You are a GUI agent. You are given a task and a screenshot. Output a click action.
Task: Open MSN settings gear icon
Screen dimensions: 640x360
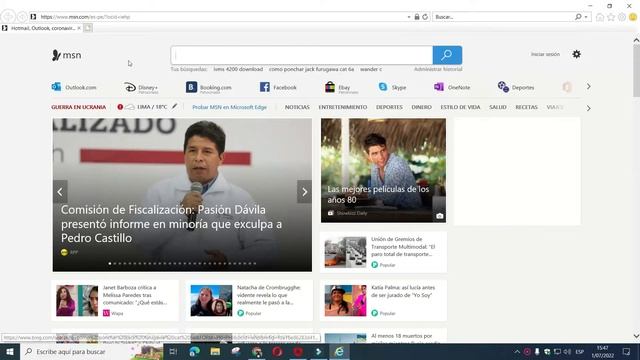[x=576, y=54]
